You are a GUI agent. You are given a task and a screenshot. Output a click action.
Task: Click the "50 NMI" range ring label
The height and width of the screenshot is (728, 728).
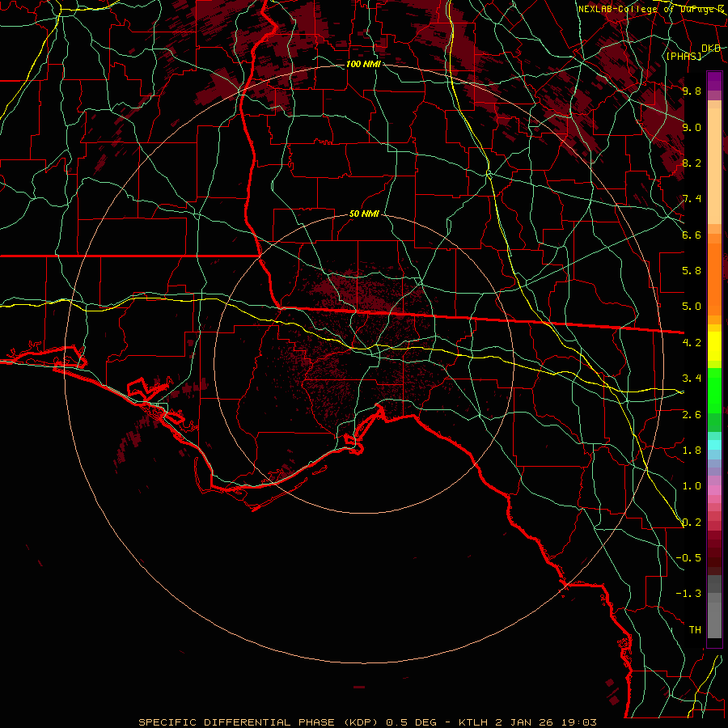point(365,214)
